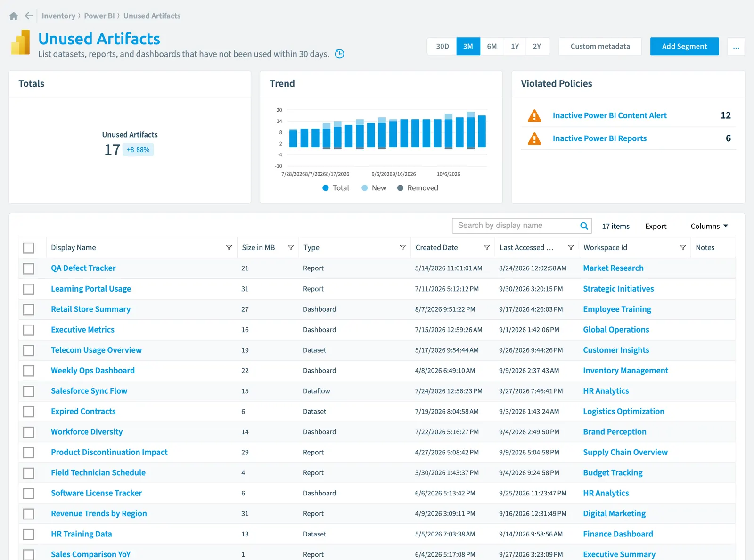Tick the Executive Metrics row checkbox
Screen dimensions: 754x560
point(29,330)
